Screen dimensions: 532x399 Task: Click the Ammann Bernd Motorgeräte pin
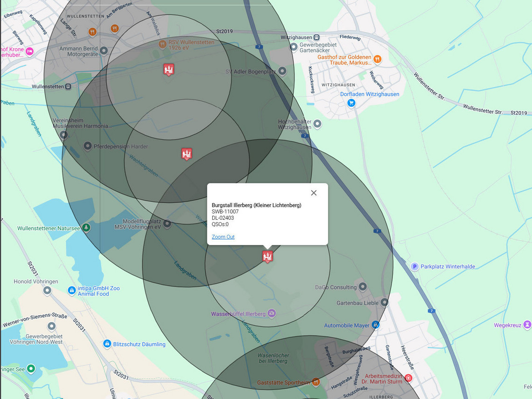pyautogui.click(x=104, y=51)
